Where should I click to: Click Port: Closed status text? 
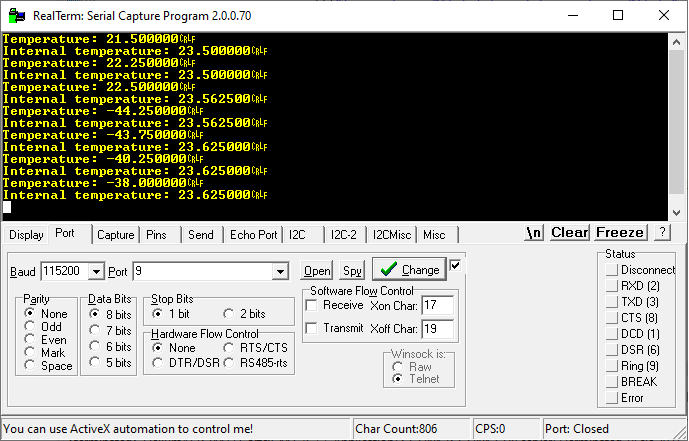pyautogui.click(x=577, y=429)
